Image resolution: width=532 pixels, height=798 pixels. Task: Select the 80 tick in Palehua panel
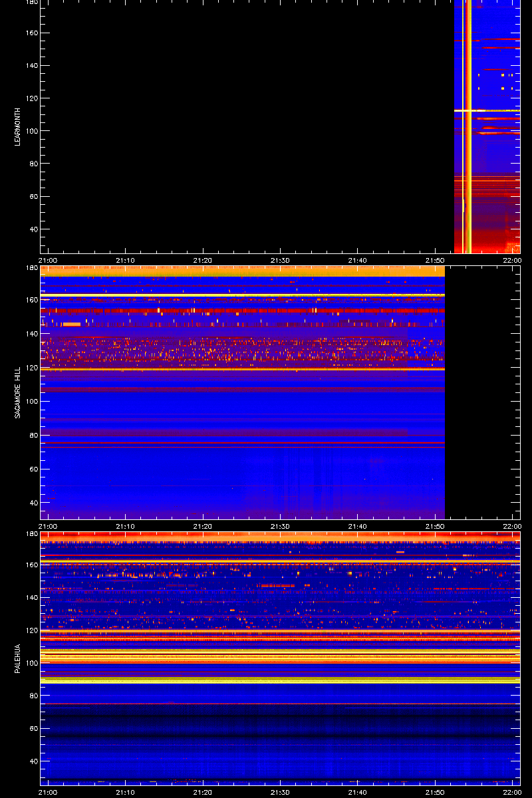(x=35, y=696)
